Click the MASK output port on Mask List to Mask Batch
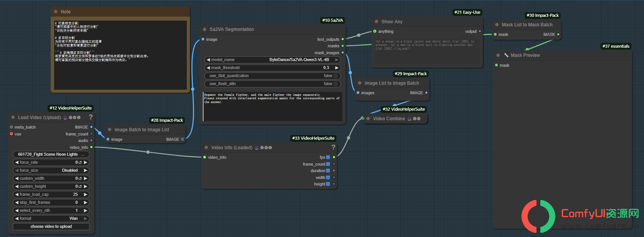This screenshot has width=644, height=237. pyautogui.click(x=558, y=34)
